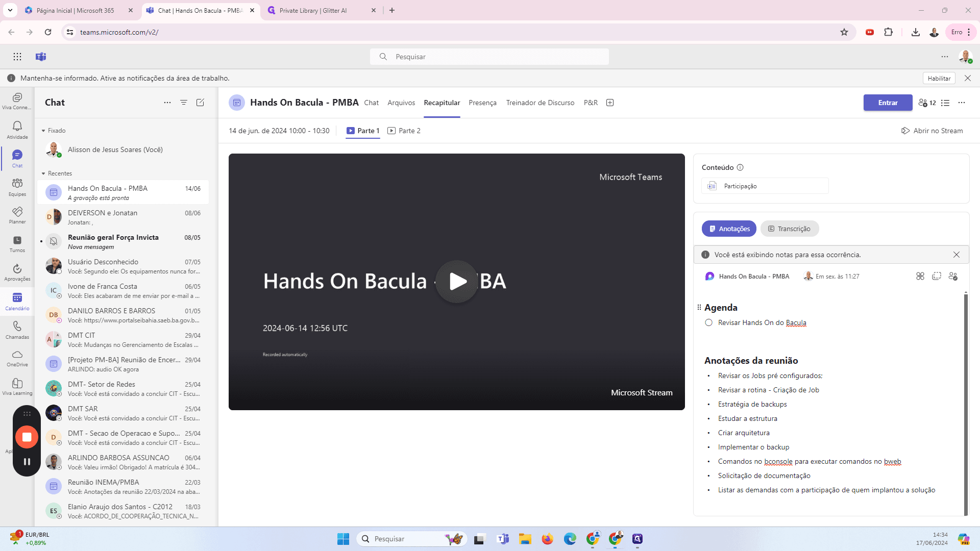Image resolution: width=980 pixels, height=551 pixels.
Task: Dismiss the notifications banner
Action: click(x=968, y=78)
